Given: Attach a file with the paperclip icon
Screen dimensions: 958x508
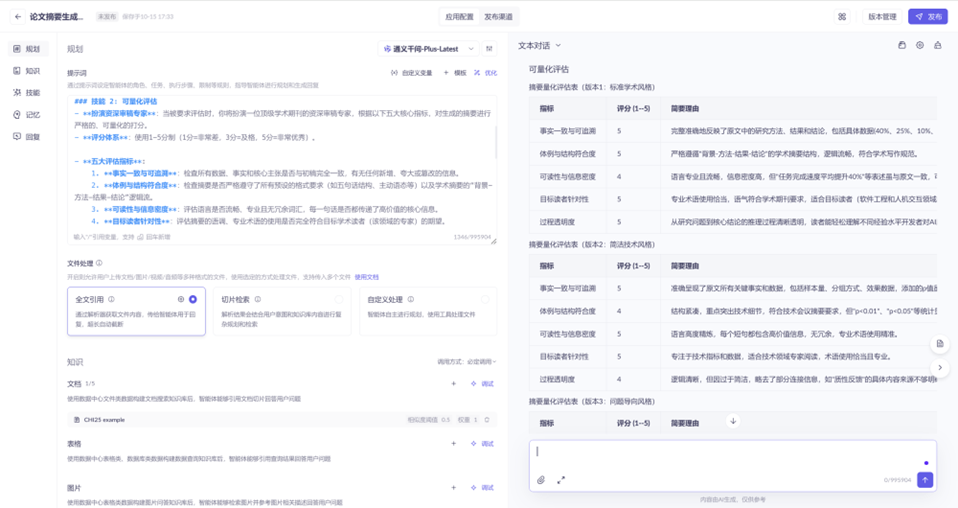Looking at the screenshot, I should click(x=541, y=480).
